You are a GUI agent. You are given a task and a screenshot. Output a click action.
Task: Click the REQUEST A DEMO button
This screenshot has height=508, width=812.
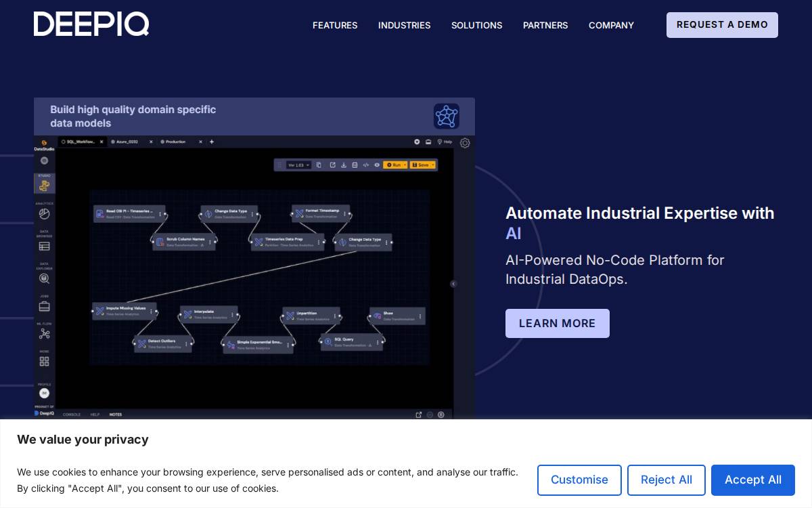click(x=722, y=25)
